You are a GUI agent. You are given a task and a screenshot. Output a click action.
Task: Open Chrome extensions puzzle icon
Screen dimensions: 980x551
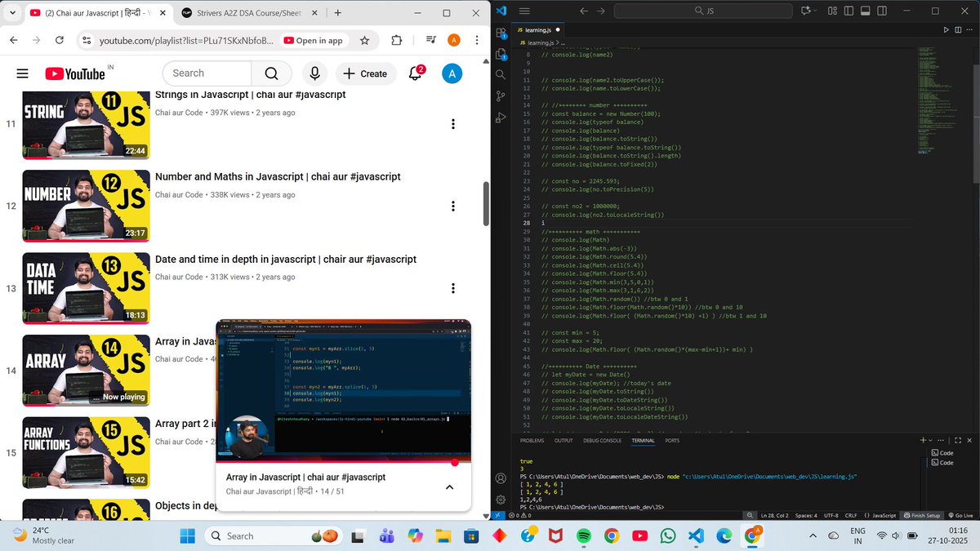point(397,40)
